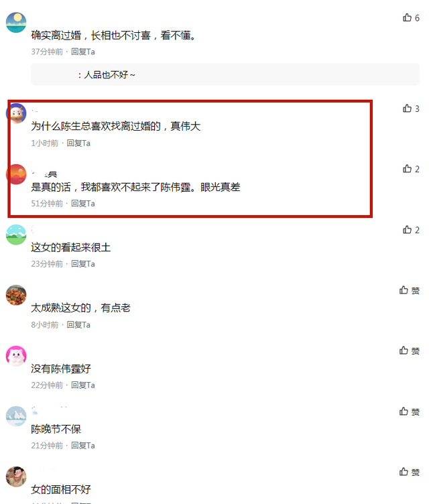Reply to the comment posted 23 minutes ago
This screenshot has width=429, height=504.
(x=83, y=264)
